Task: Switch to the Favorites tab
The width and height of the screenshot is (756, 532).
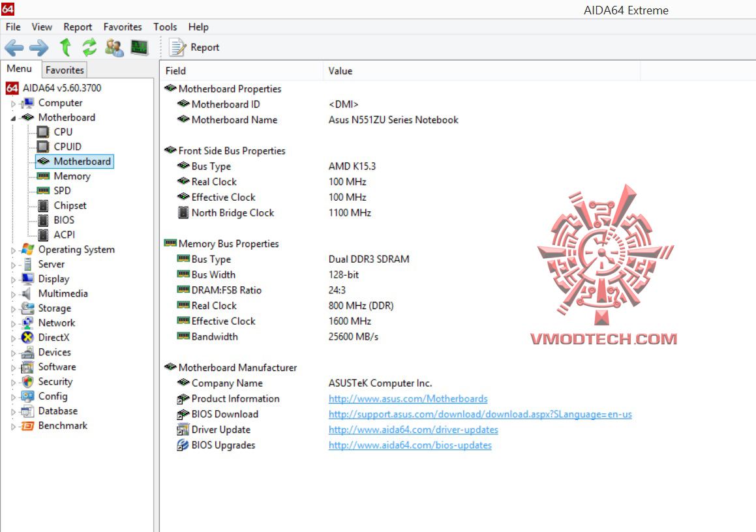Action: click(65, 70)
